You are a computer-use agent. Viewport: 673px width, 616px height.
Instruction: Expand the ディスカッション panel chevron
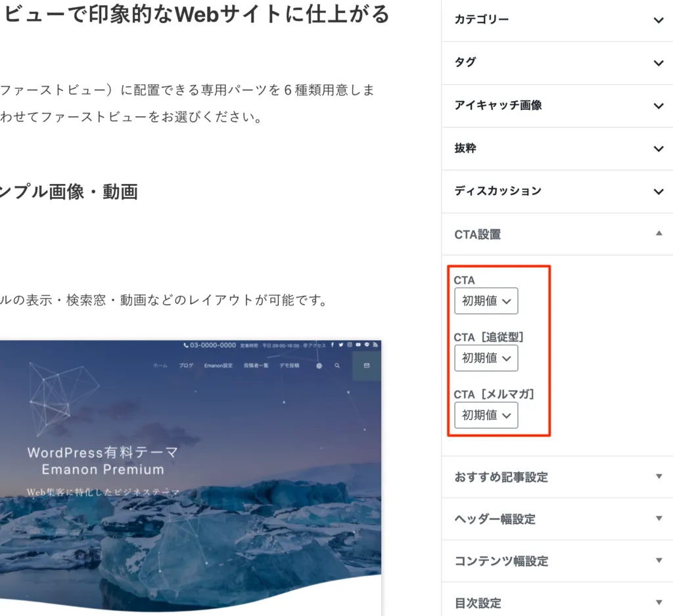coord(659,192)
